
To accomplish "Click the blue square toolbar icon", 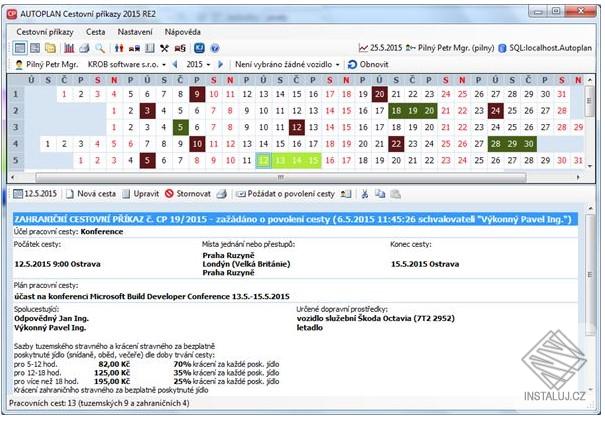I will (x=199, y=48).
